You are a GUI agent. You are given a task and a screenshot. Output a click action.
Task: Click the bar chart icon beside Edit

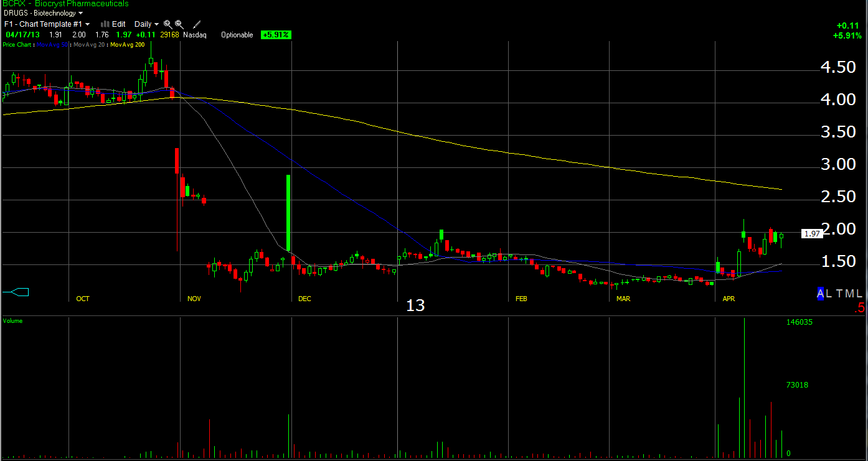coord(105,24)
